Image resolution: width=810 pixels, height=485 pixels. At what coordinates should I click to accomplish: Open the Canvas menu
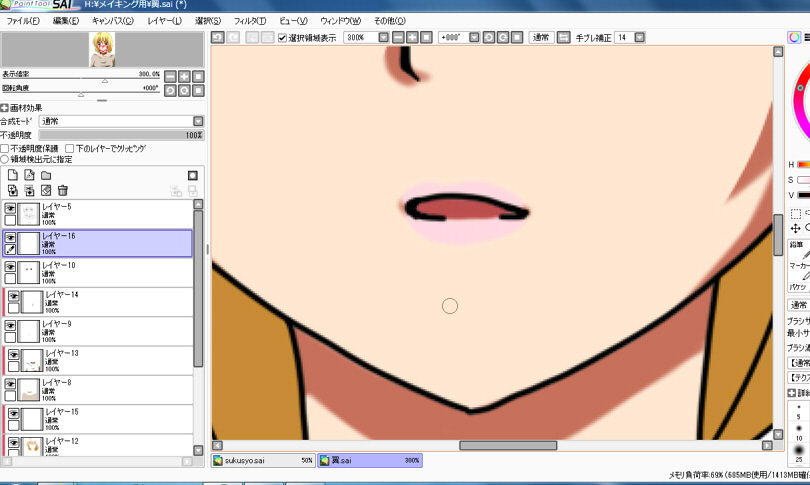[113, 21]
